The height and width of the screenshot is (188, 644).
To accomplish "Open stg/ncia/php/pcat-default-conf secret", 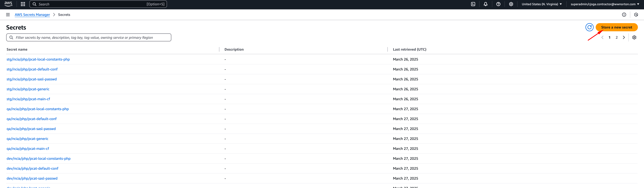I will (32, 69).
